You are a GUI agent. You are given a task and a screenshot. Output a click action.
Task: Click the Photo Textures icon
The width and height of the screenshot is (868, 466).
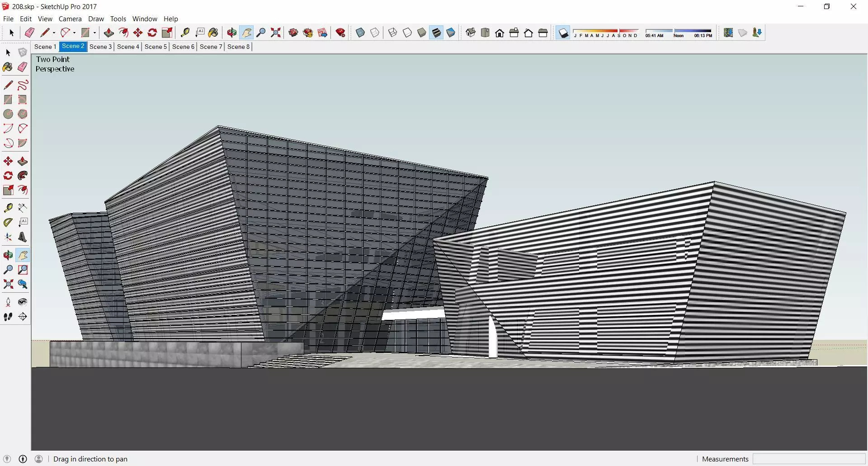pyautogui.click(x=757, y=33)
